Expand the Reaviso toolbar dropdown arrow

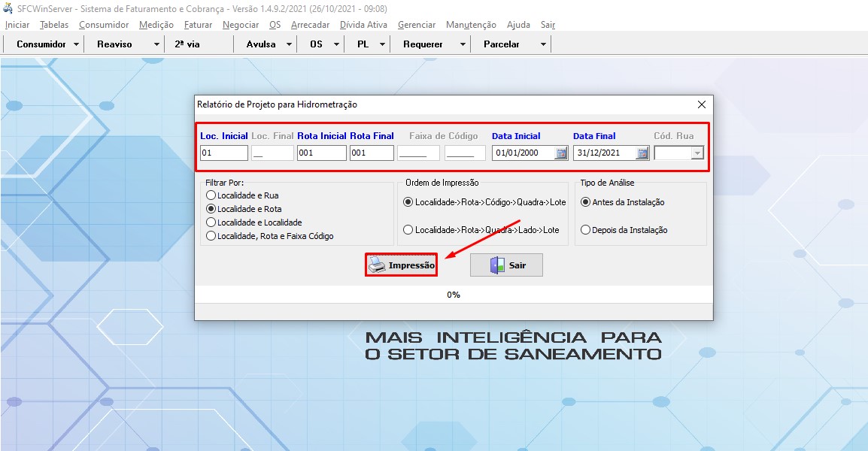pyautogui.click(x=156, y=44)
